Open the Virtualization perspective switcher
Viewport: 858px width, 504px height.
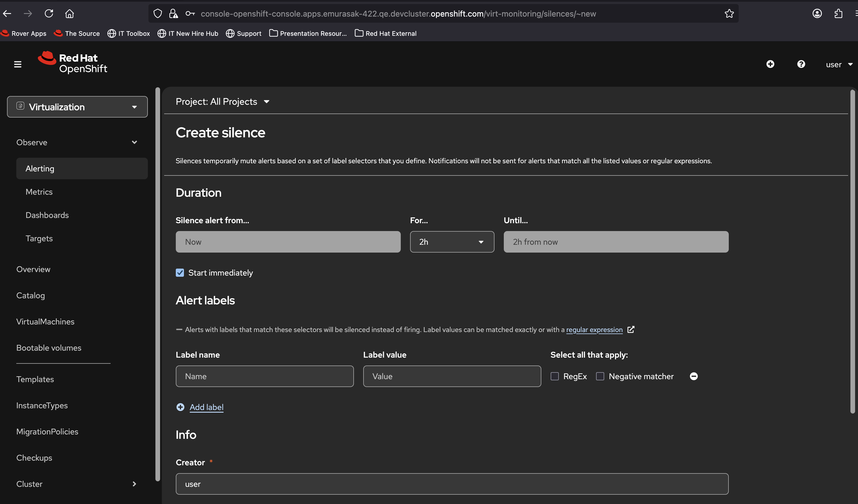[x=77, y=107]
